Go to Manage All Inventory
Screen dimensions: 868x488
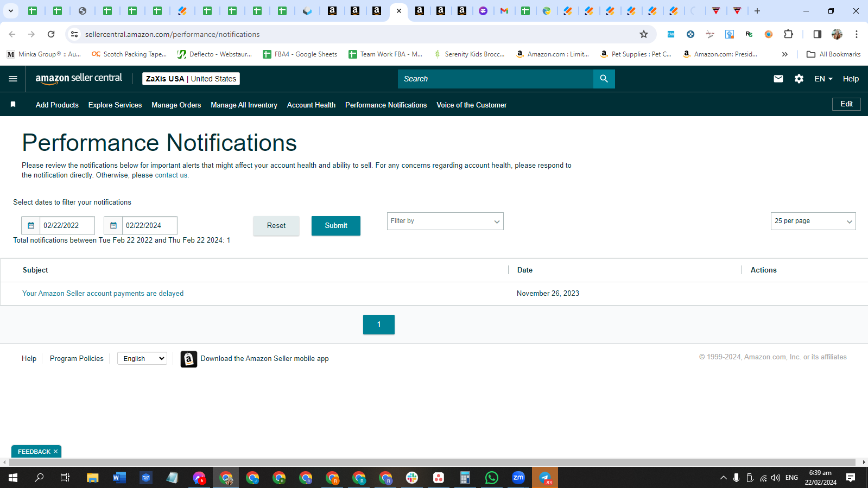click(244, 105)
